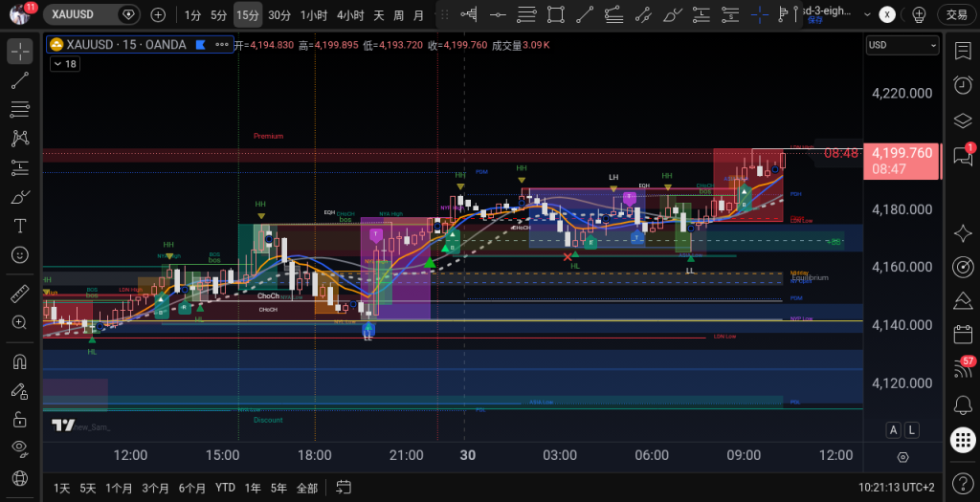Viewport: 980px width, 502px height.
Task: Select the 全部 date range
Action: 307,488
